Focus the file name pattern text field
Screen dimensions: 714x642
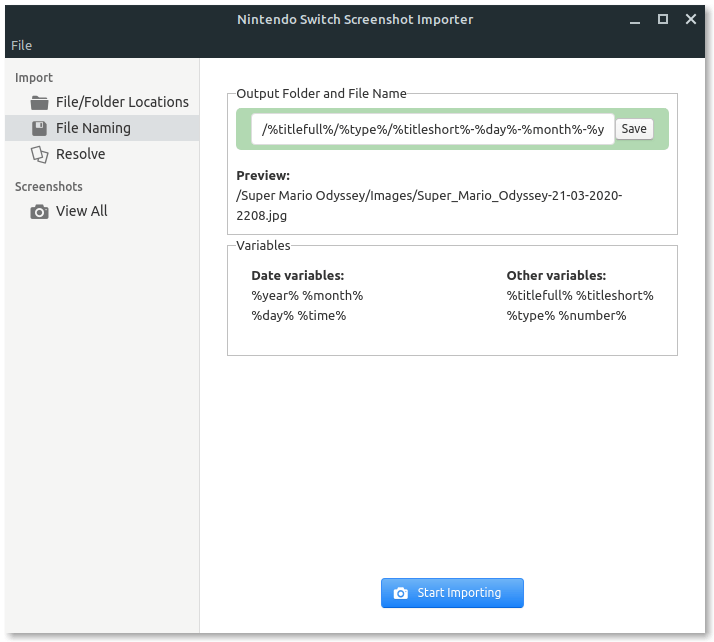432,129
